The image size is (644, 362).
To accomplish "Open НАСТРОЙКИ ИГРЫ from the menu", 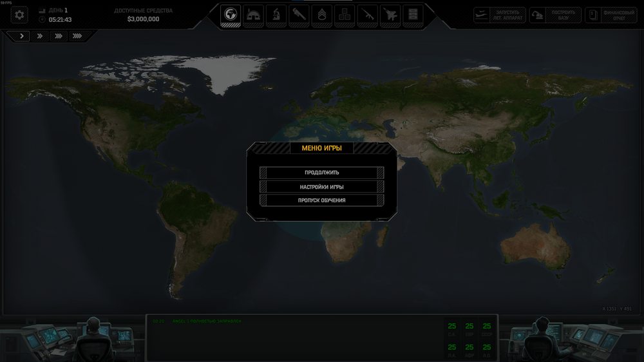I will (x=321, y=187).
